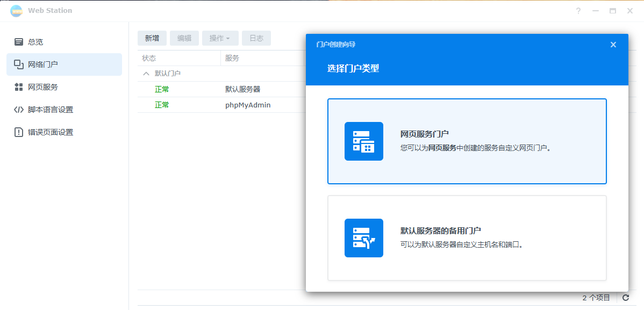Click the 网页服务门户 blue server icon
Viewport: 644px width, 310px height.
tap(363, 141)
